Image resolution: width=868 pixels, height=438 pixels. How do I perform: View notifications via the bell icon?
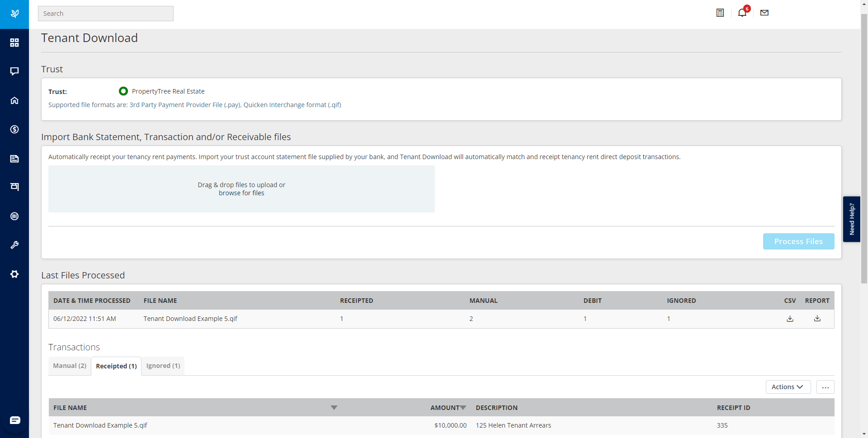[x=742, y=13]
